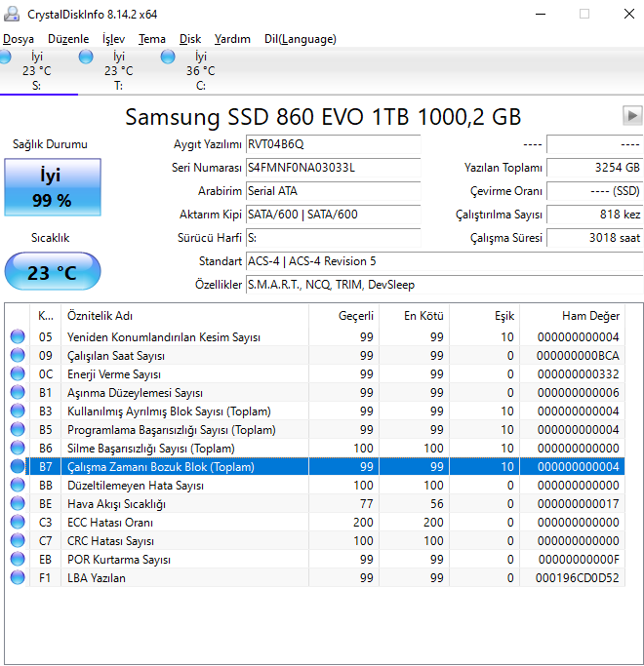Select row Programlama Başarısızlığı Sayısı
The width and height of the screenshot is (644, 666).
[x=327, y=429]
